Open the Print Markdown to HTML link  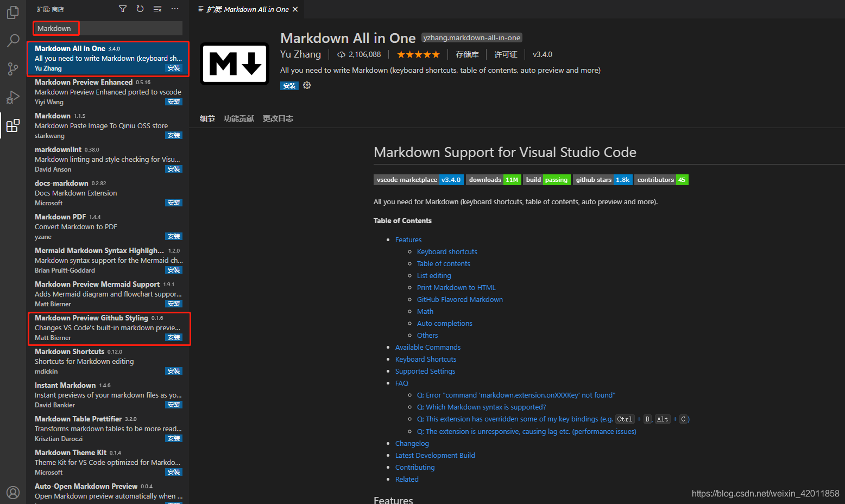tap(456, 287)
